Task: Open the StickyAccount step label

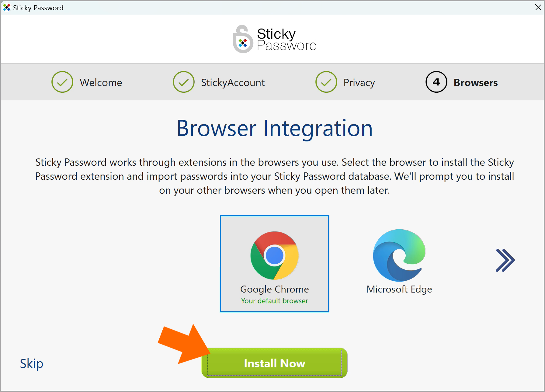Action: click(x=233, y=83)
